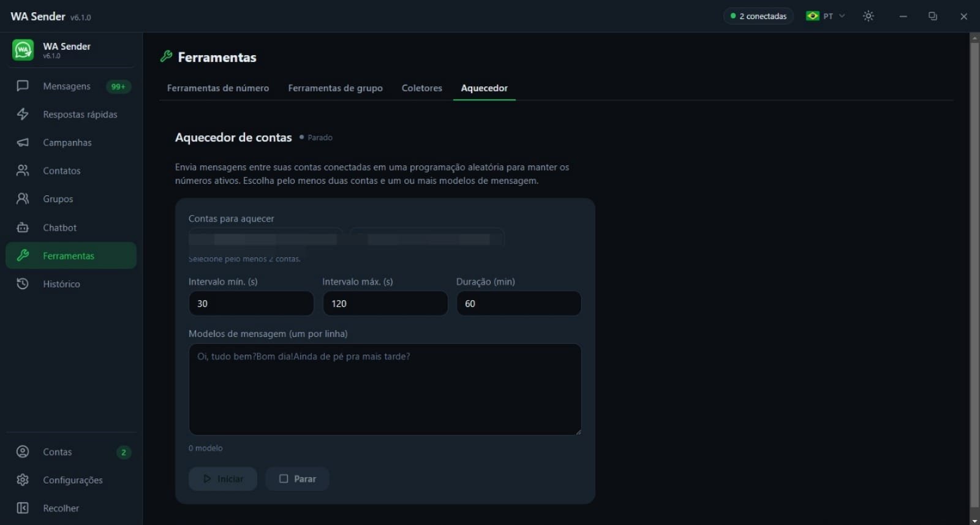Screen dimensions: 980x525
Task: Click the Iniciar button
Action: [x=223, y=478]
